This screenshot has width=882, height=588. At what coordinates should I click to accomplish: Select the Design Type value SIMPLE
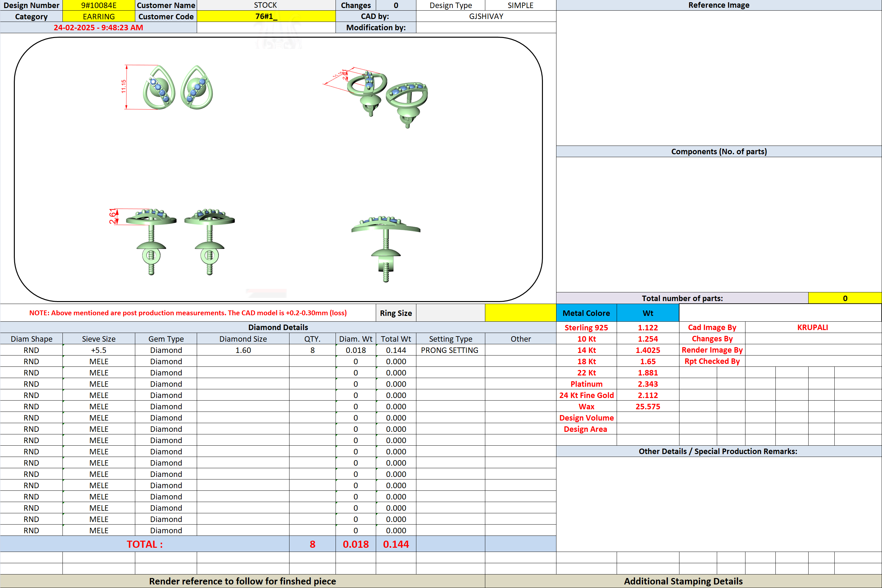pos(520,5)
